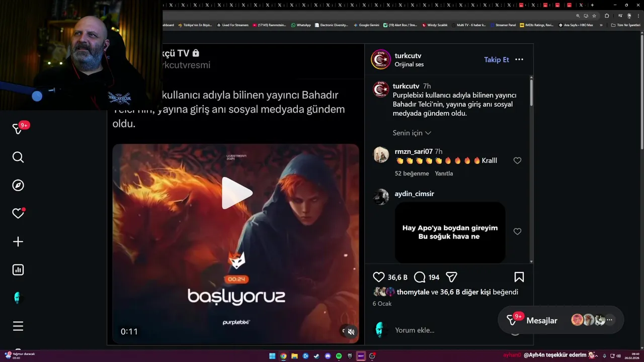Open thomytale's profile from likes line
The height and width of the screenshot is (362, 644).
pos(413,292)
